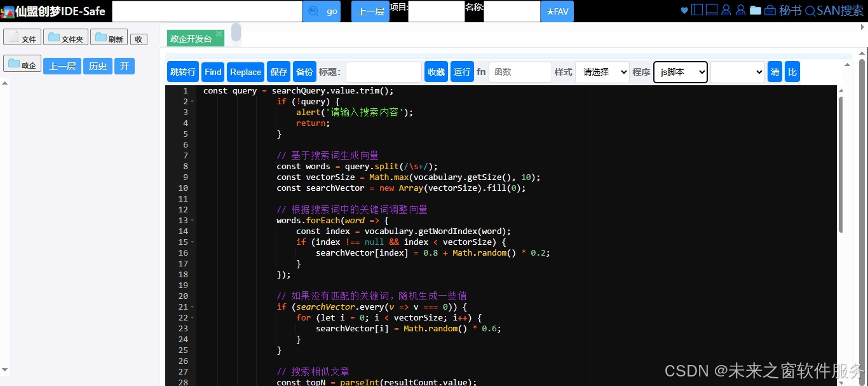Click the alert('请输入搜索内容') code line
868x386 pixels.
(355, 113)
